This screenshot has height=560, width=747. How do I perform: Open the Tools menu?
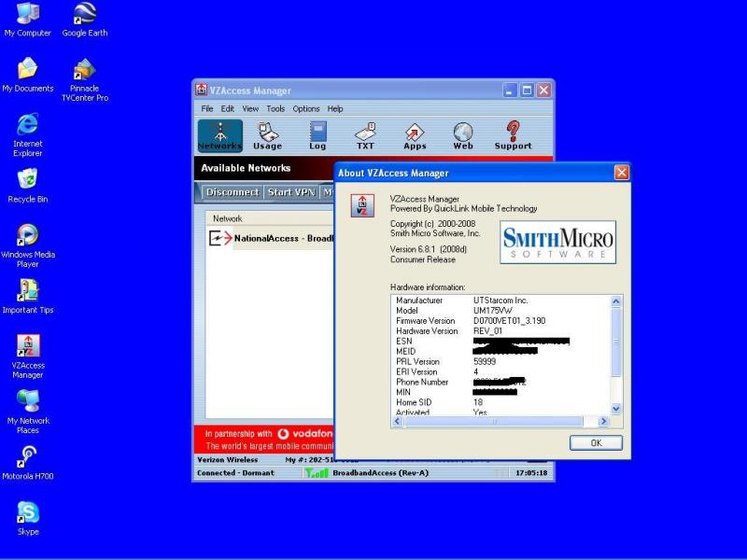(x=275, y=109)
